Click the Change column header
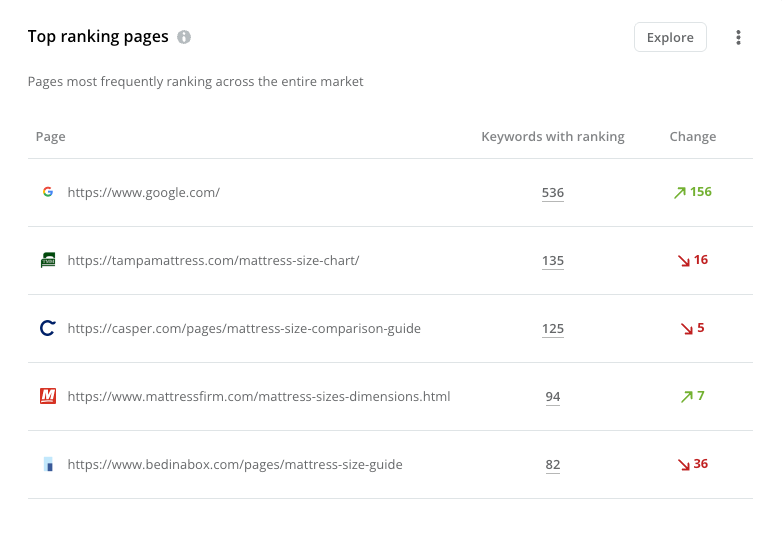Image resolution: width=782 pixels, height=543 pixels. click(693, 137)
